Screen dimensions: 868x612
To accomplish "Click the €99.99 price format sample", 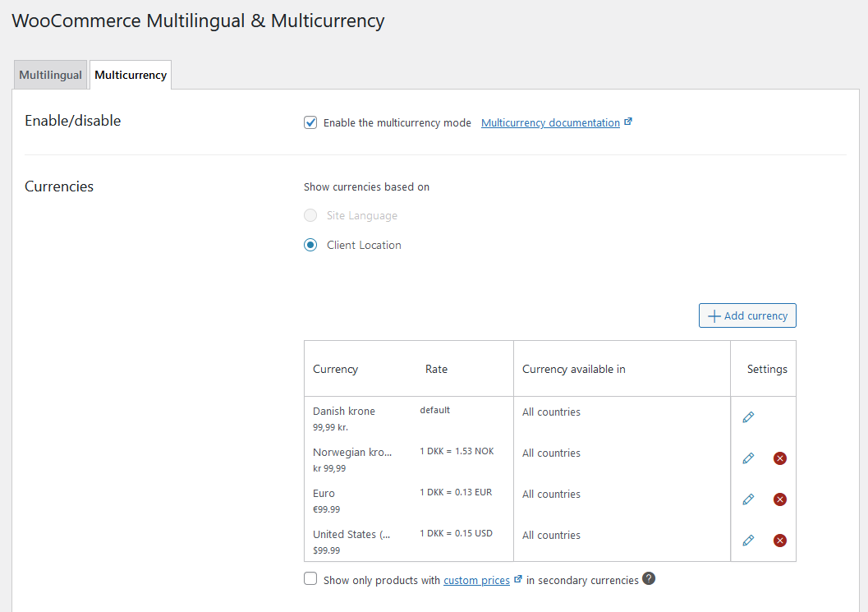I will coord(327,509).
